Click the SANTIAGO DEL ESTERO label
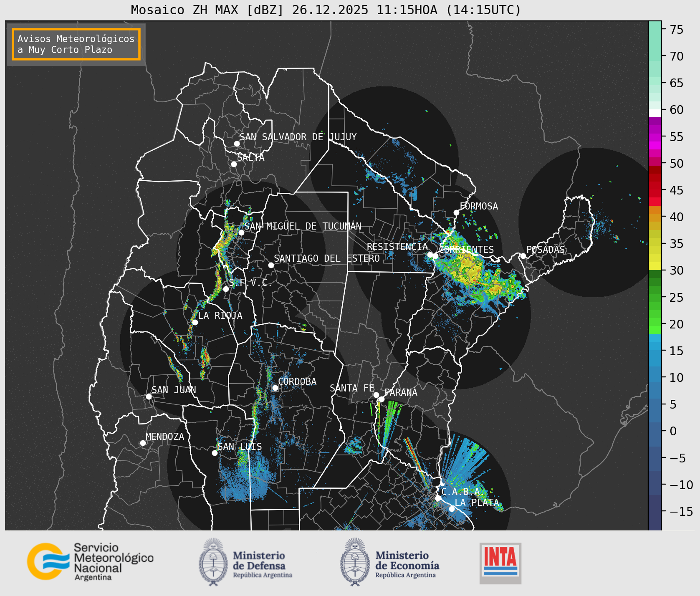 click(327, 258)
